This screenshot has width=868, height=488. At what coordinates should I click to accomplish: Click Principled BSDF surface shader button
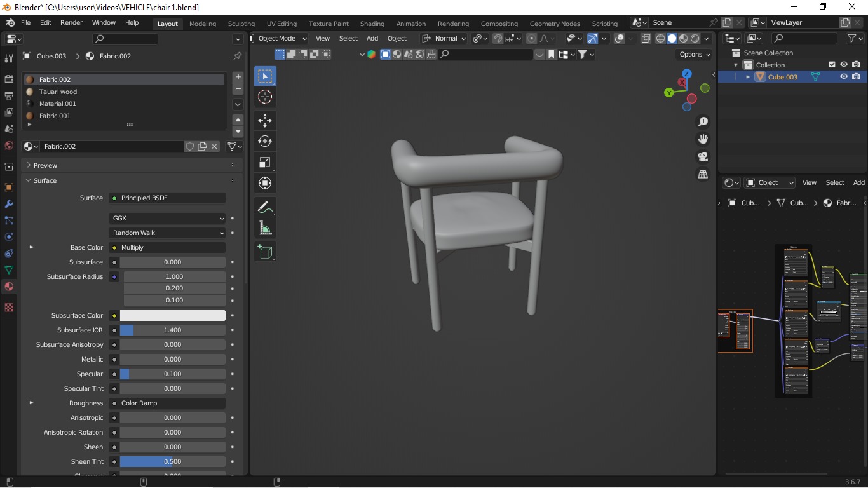167,198
